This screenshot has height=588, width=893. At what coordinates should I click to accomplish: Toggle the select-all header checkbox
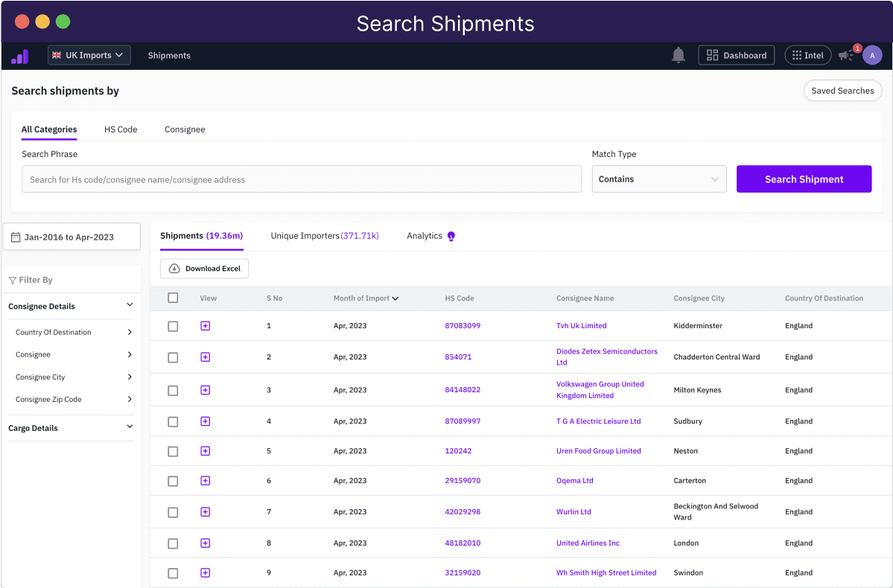click(x=173, y=298)
